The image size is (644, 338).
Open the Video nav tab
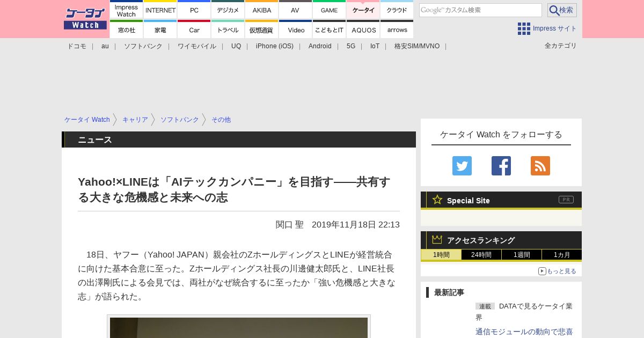tap(295, 30)
